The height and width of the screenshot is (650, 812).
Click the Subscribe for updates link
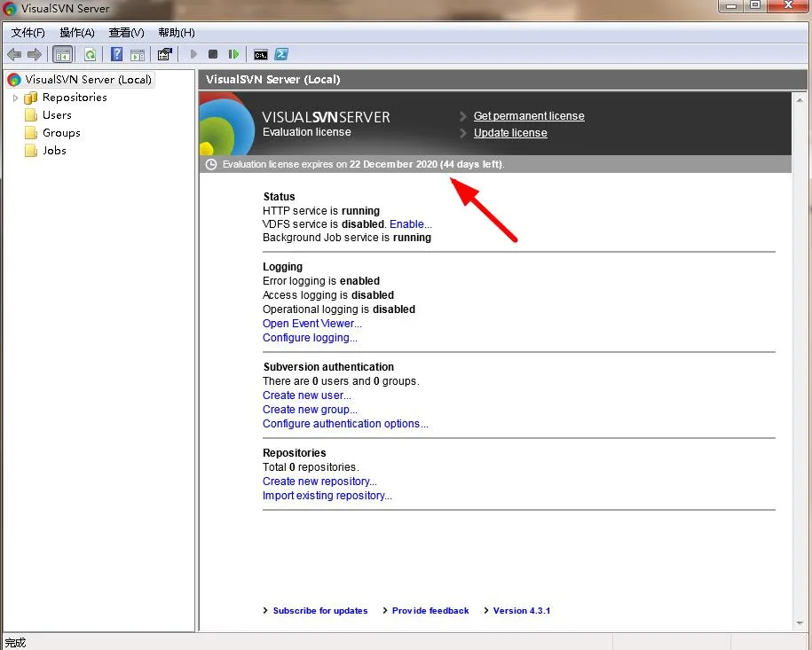319,611
